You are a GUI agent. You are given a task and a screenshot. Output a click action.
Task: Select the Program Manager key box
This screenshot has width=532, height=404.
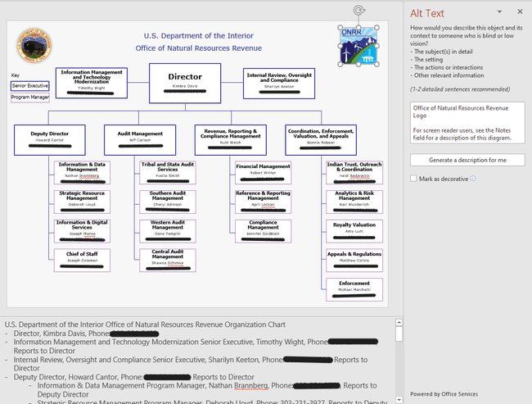click(x=30, y=98)
